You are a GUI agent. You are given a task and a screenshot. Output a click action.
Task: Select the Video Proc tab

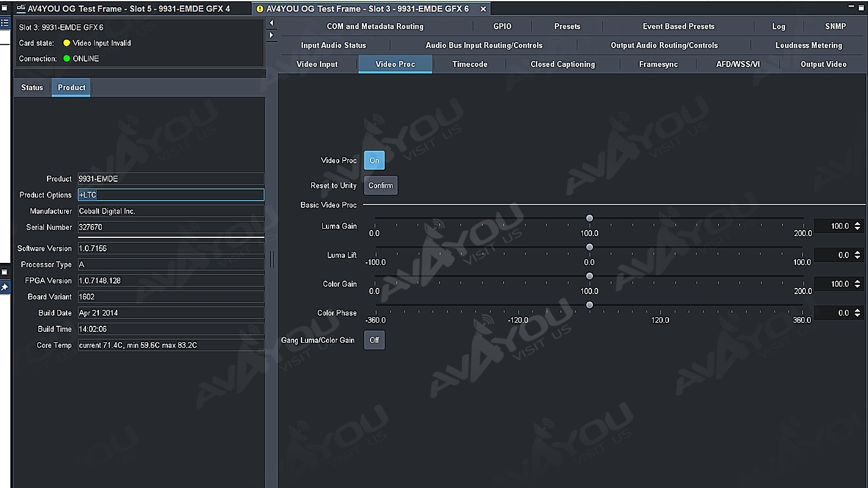[x=395, y=64]
